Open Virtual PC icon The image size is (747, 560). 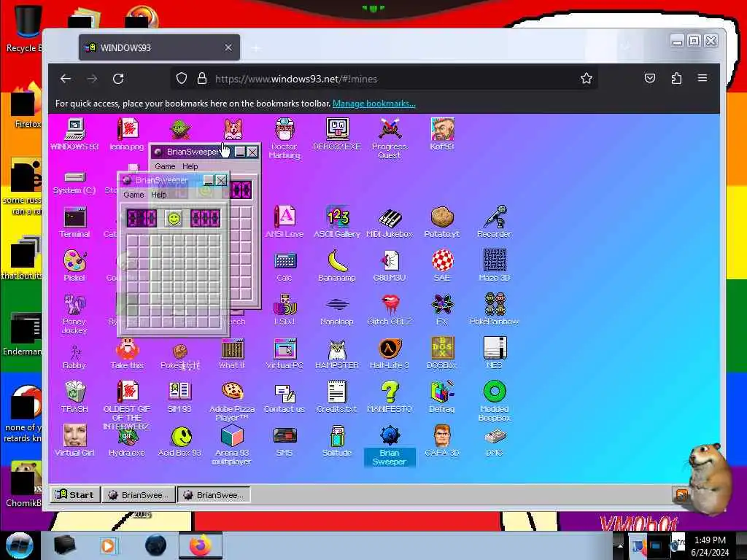(x=285, y=354)
